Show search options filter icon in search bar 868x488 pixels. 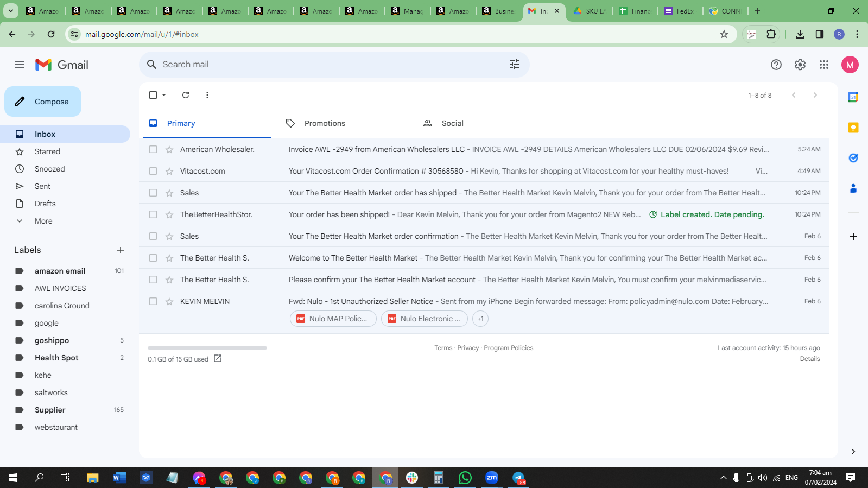pos(515,65)
